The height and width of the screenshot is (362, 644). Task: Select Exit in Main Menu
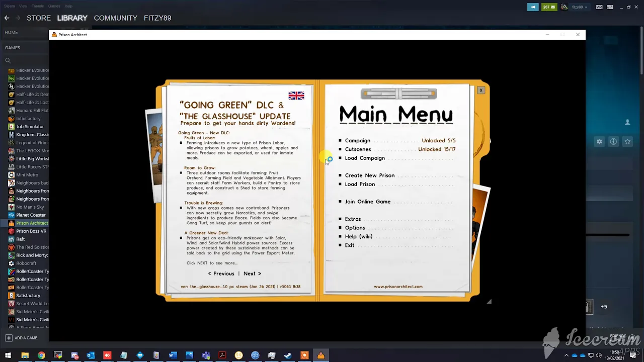(350, 245)
